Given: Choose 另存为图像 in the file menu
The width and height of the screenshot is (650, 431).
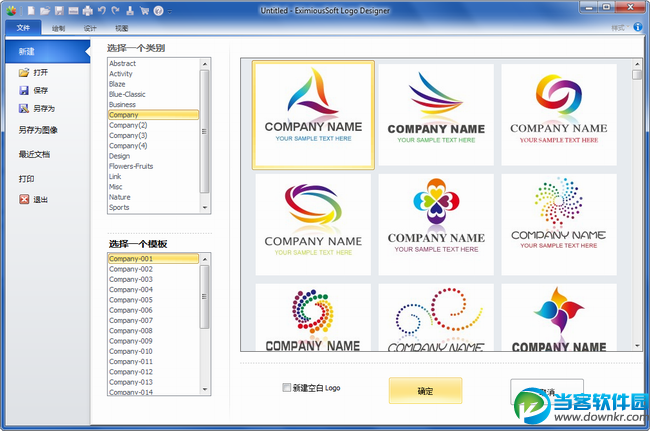Looking at the screenshot, I should 38,130.
